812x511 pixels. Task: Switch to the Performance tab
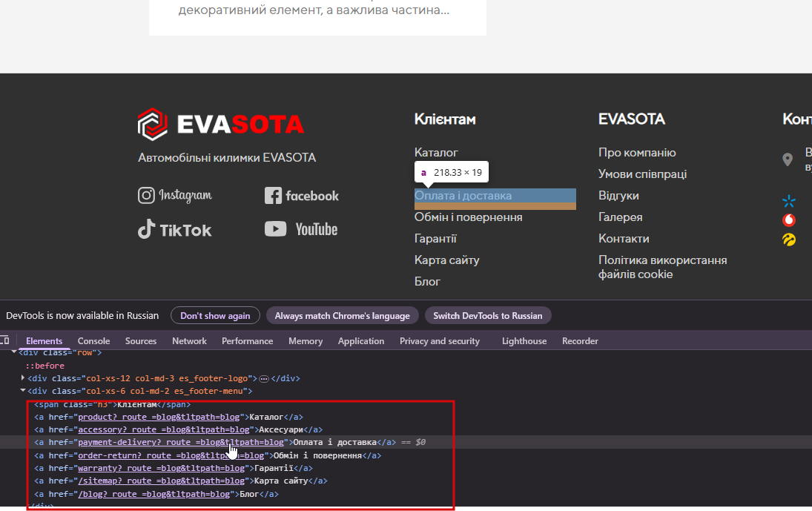pyautogui.click(x=248, y=340)
